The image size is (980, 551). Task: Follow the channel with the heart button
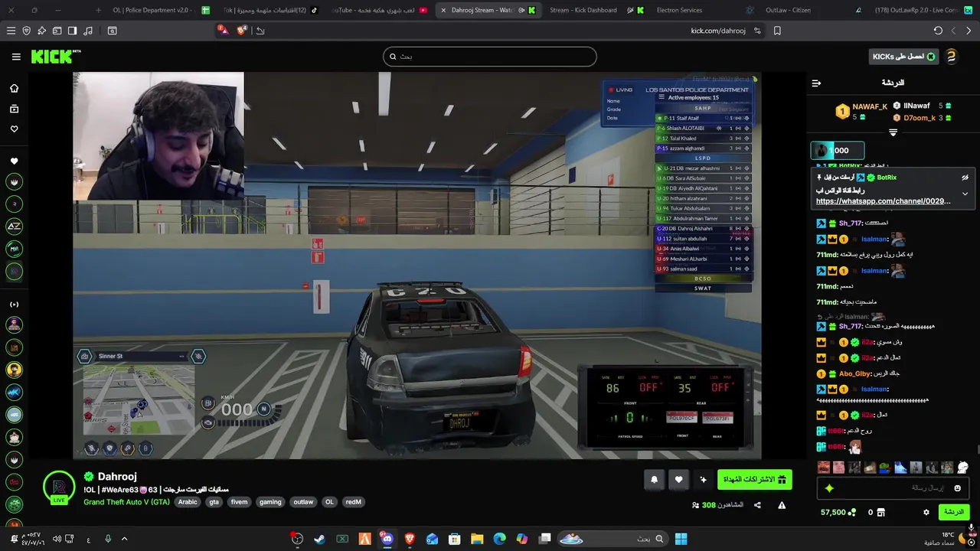click(x=678, y=480)
